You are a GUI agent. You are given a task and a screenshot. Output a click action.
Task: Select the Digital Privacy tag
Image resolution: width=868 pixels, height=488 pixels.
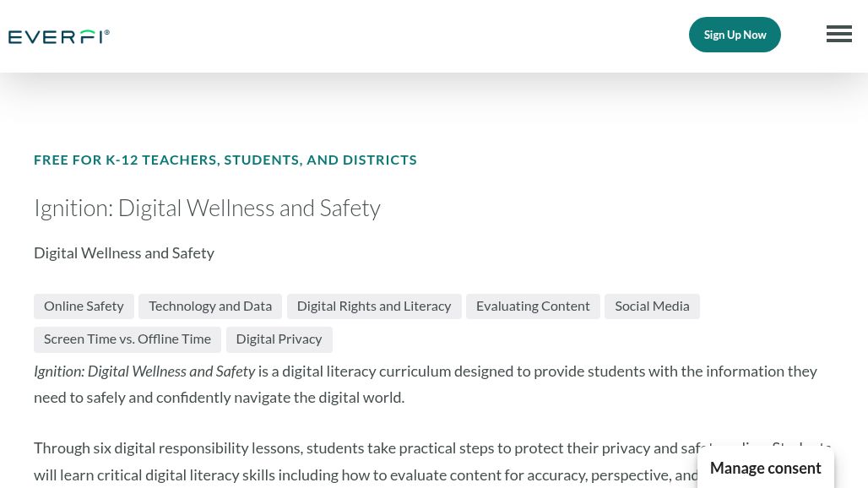279,339
